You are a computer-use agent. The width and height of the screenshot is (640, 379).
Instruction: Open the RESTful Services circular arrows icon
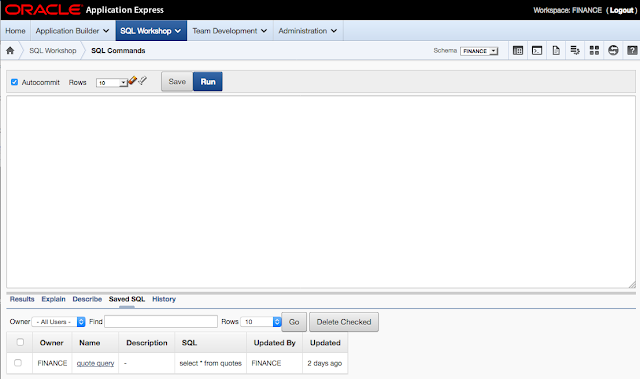pos(613,51)
